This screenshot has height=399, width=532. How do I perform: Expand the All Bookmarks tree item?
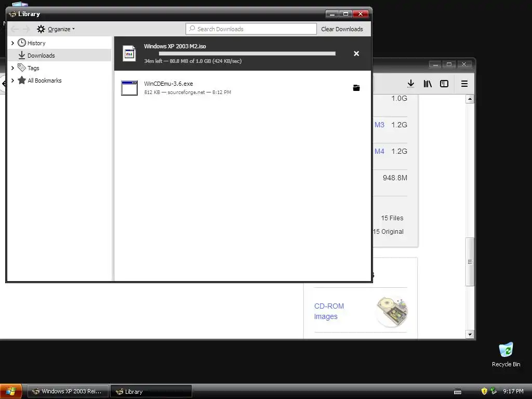coord(12,81)
